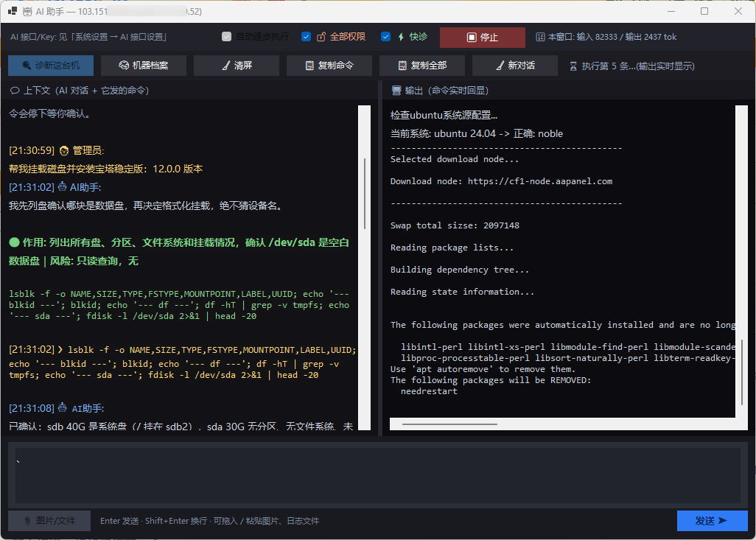
Task: Click the green circle before 作用
Action: 14,242
